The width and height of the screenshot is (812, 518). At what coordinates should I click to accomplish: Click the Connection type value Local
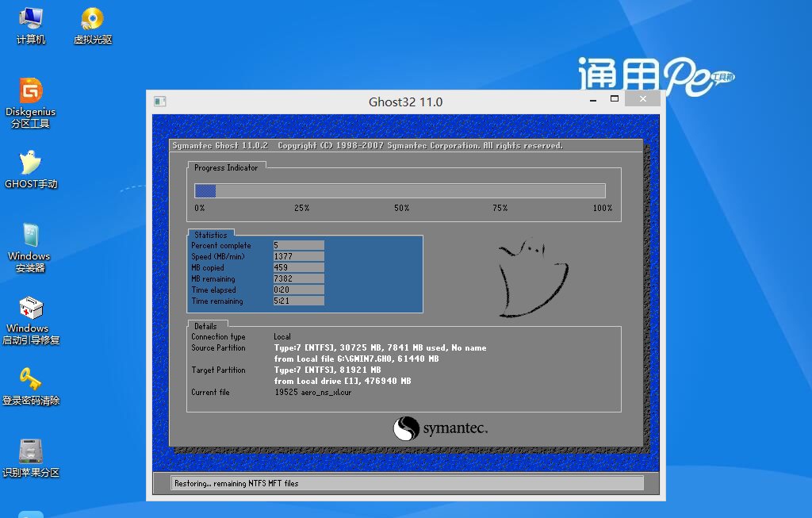coord(282,336)
